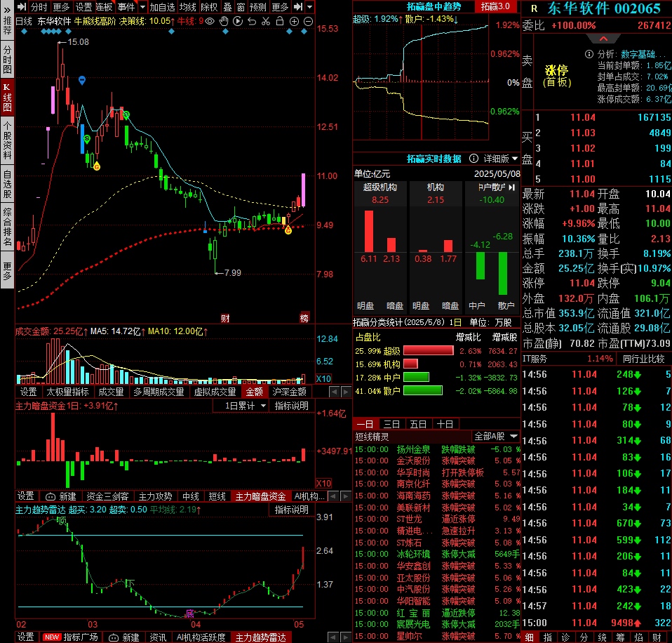Select 金额 volume indicator tab
The height and width of the screenshot is (643, 672).
254,392
